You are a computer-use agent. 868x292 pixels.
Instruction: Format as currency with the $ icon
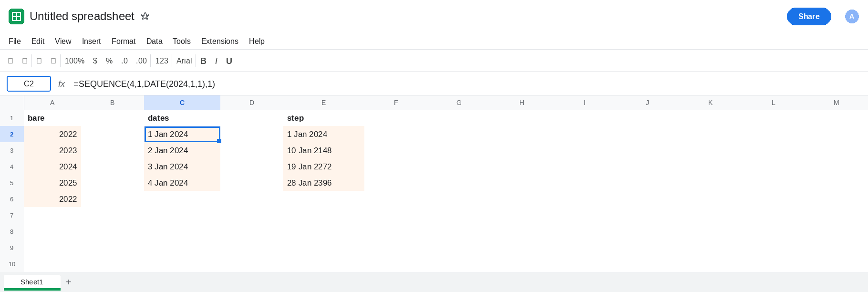pos(95,61)
